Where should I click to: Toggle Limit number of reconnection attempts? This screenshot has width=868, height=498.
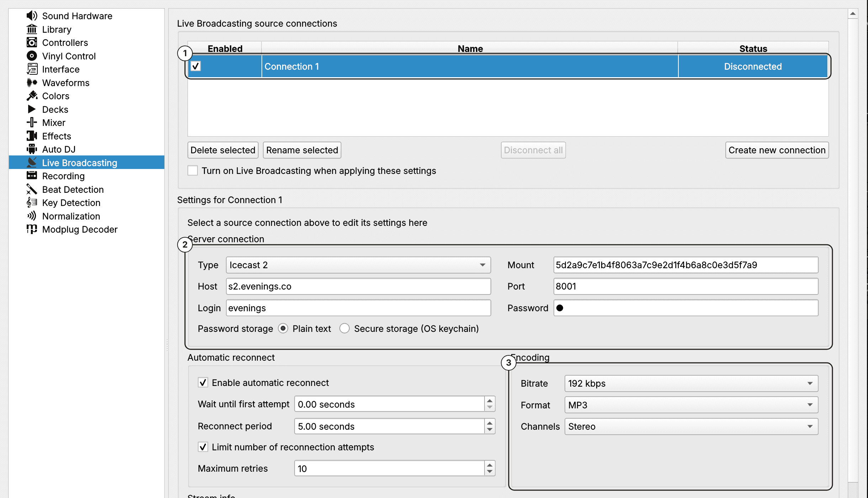pos(203,447)
